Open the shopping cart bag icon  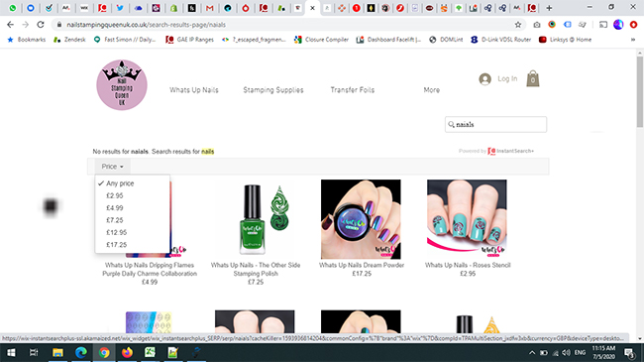coord(533,78)
